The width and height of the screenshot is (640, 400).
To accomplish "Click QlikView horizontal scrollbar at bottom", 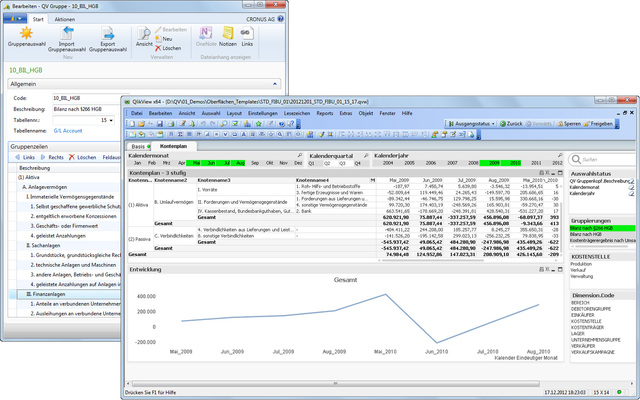I will coord(335,384).
